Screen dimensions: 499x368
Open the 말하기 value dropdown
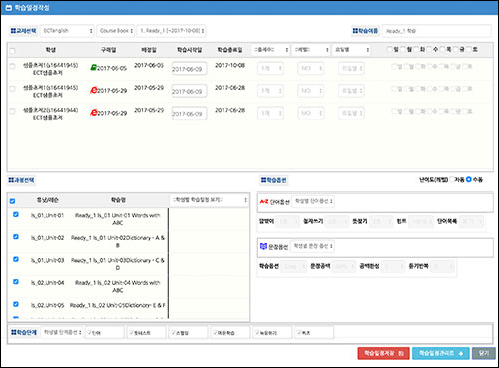287,221
